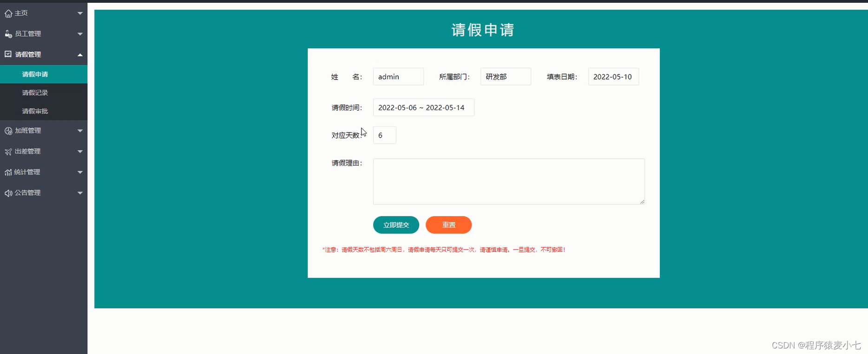Click the checkbox icon beside 请假管理
The width and height of the screenshot is (868, 354).
8,54
